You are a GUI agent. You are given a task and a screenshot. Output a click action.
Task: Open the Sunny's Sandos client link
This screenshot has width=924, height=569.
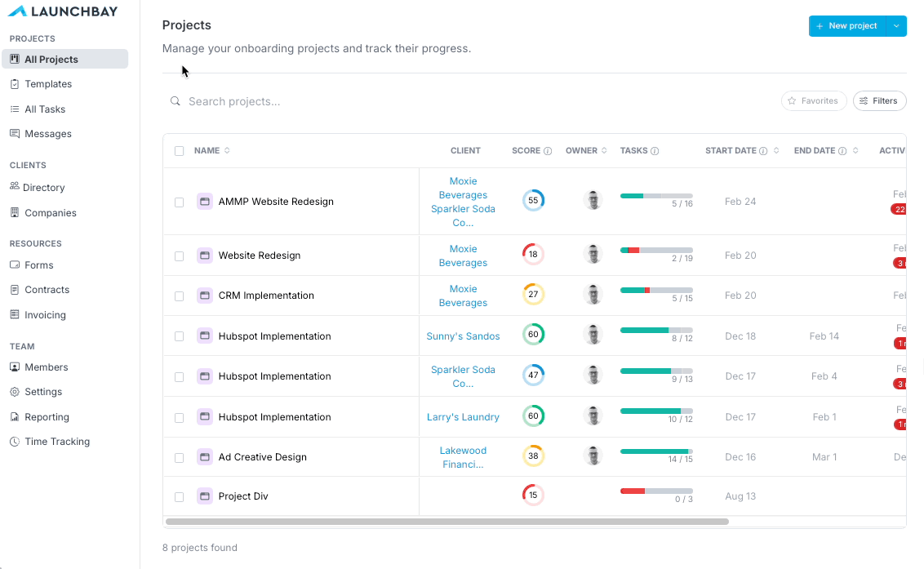click(463, 336)
